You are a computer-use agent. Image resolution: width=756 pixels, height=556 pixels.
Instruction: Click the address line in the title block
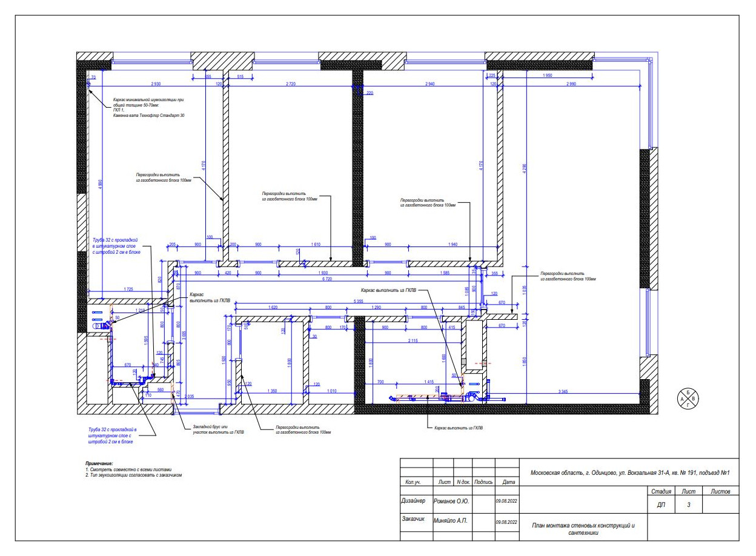point(628,473)
